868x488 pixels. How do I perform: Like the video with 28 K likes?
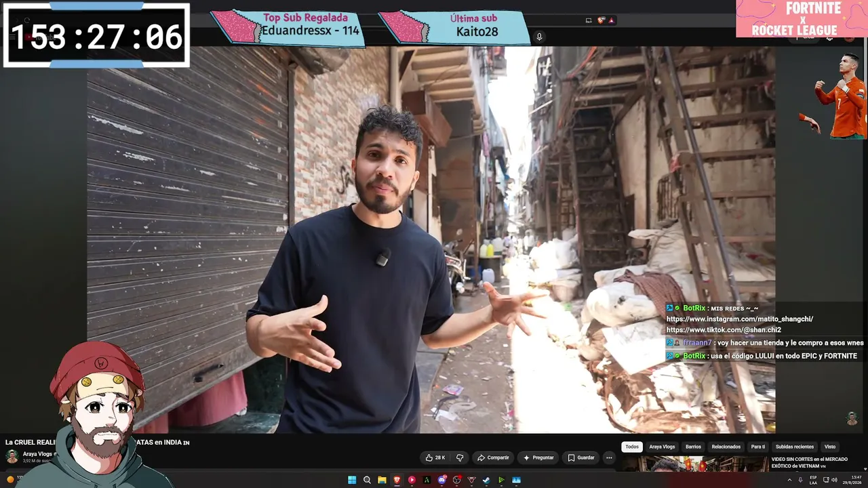435,457
